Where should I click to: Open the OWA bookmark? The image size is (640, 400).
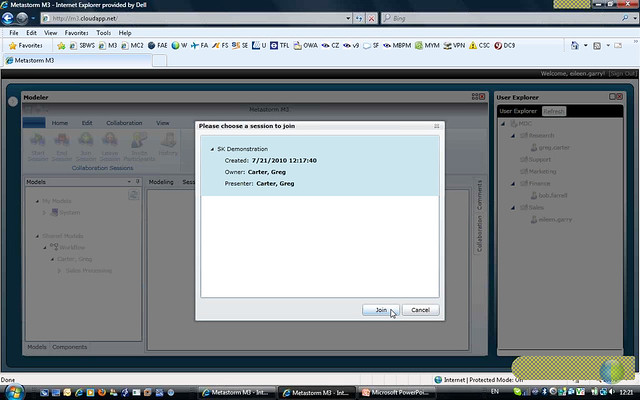click(305, 45)
